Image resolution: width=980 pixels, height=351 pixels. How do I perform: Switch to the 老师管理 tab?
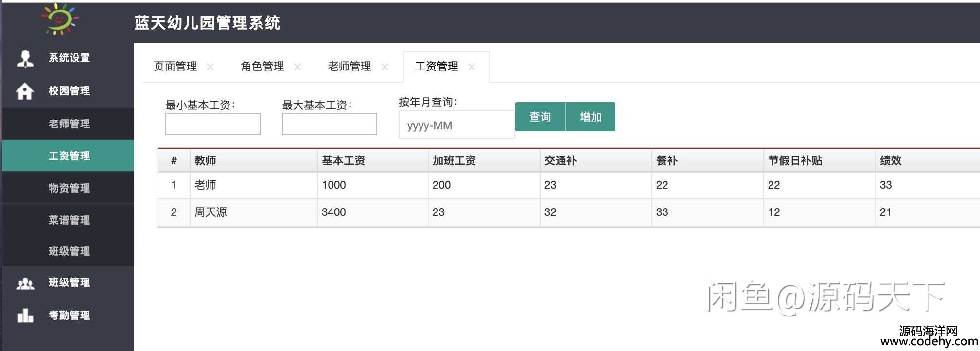point(350,66)
